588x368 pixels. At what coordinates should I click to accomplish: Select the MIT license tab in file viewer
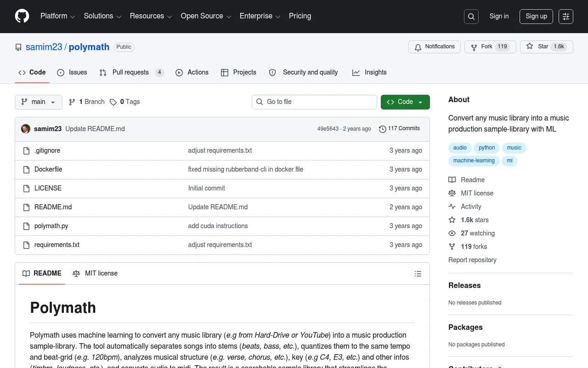click(95, 274)
